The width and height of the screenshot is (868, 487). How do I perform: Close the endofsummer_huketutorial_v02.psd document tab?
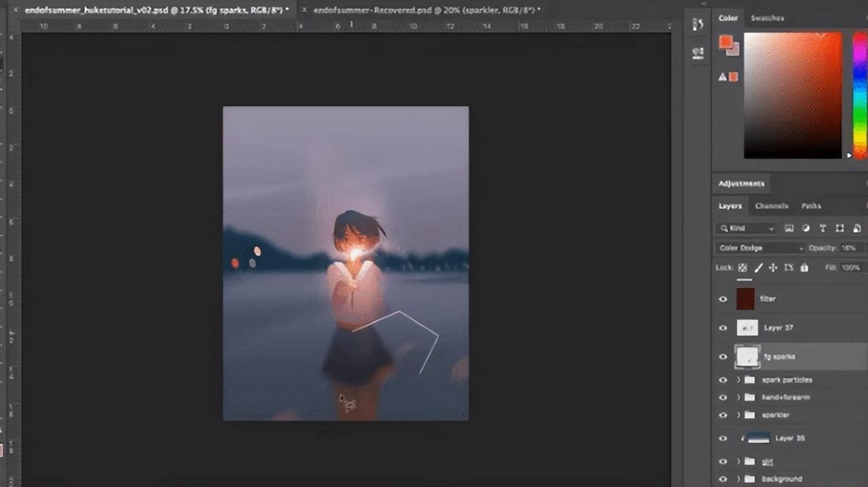click(x=15, y=10)
